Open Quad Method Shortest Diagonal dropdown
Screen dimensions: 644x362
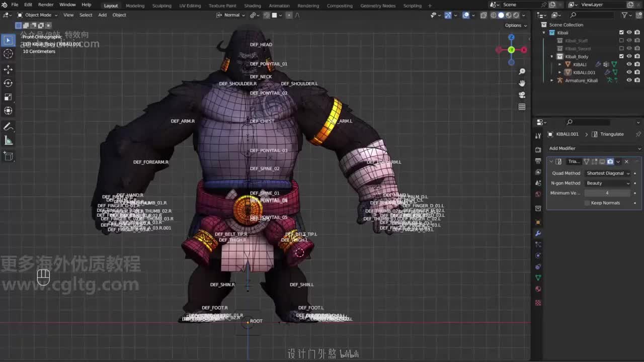(608, 173)
